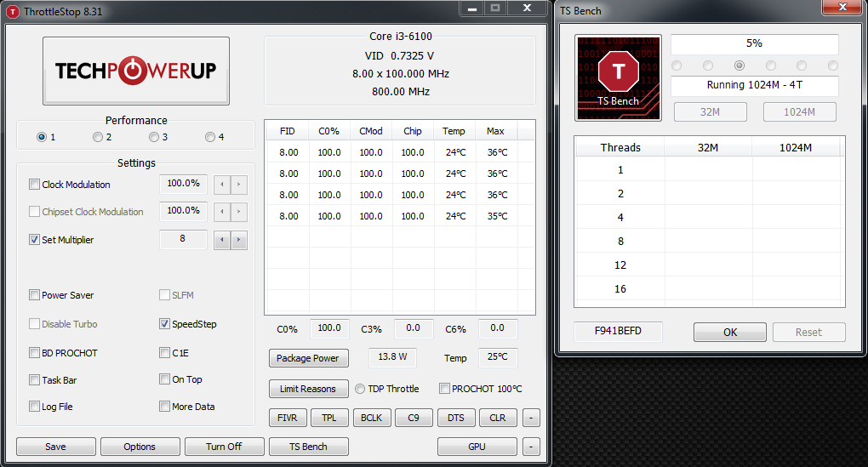The width and height of the screenshot is (868, 467).
Task: Click the minus button beside GPU
Action: click(531, 447)
